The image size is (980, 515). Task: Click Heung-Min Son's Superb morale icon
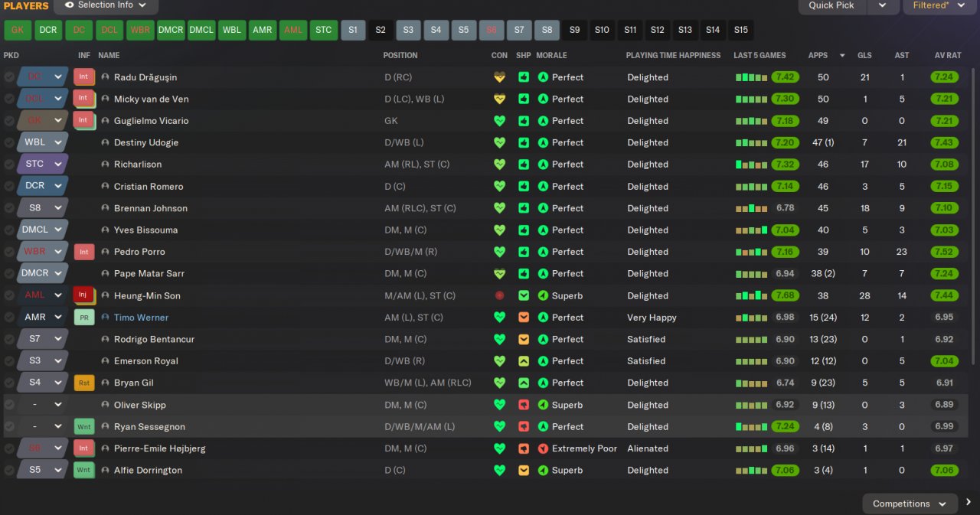click(x=543, y=295)
